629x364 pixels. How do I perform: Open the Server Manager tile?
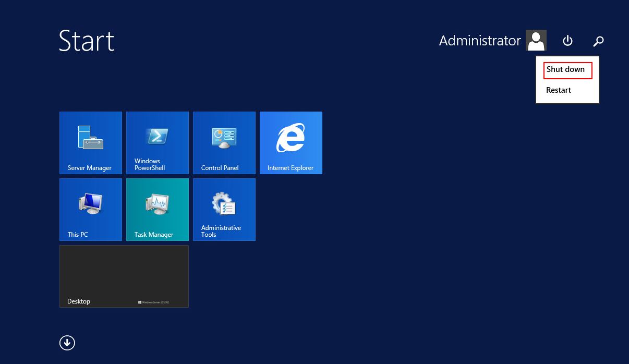pos(91,143)
